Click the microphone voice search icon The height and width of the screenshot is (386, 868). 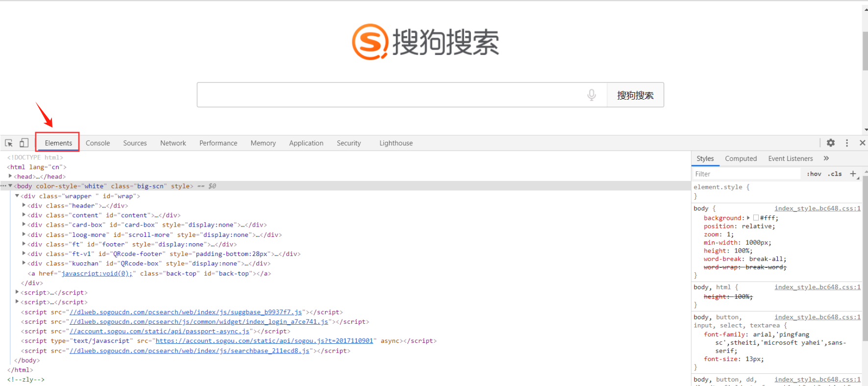[x=592, y=95]
